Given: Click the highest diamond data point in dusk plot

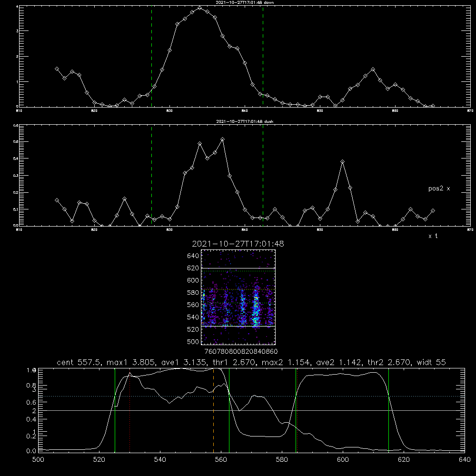Looking at the screenshot, I should [x=222, y=139].
